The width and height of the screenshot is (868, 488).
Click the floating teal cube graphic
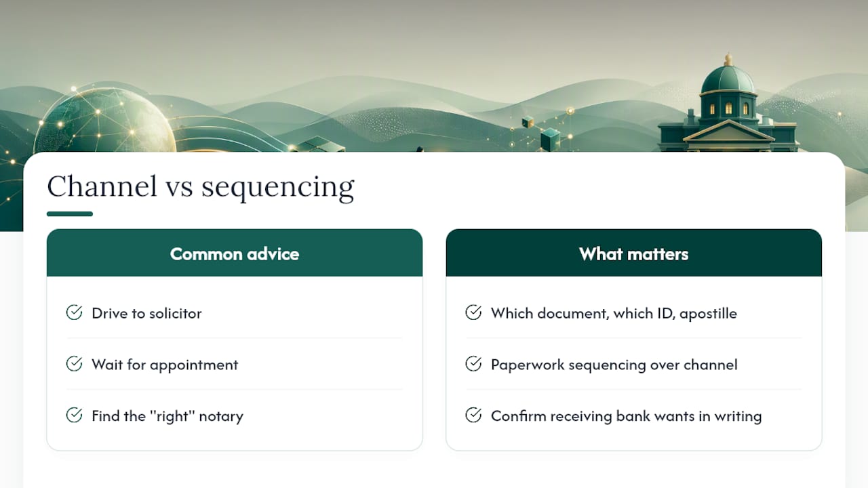tap(550, 140)
